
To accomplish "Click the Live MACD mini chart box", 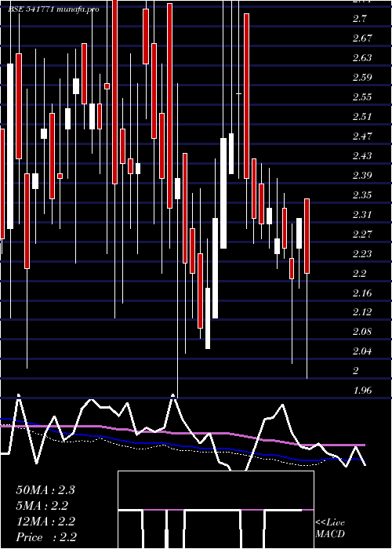I will click(x=216, y=510).
